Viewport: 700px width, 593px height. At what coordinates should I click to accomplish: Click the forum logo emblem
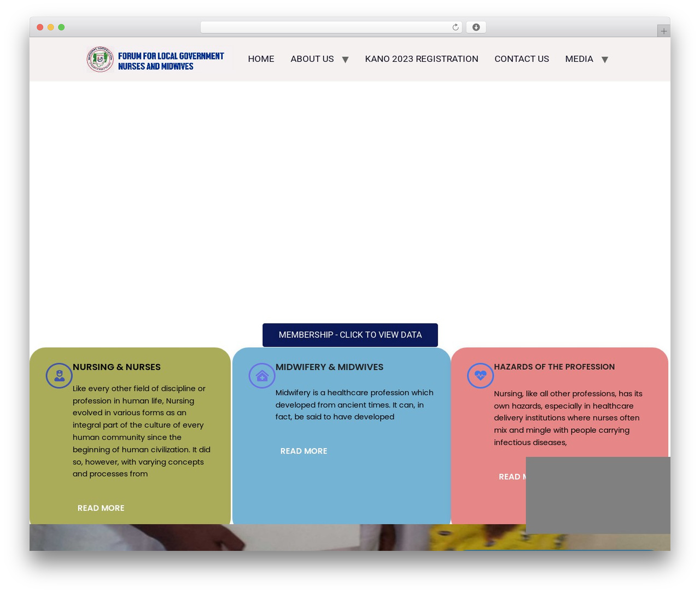coord(100,59)
